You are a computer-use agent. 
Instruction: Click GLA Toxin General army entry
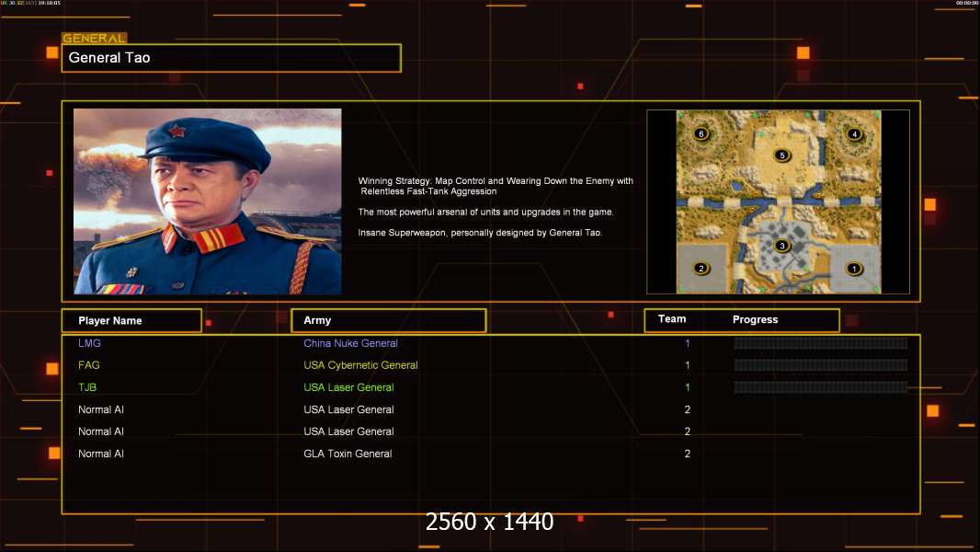348,454
